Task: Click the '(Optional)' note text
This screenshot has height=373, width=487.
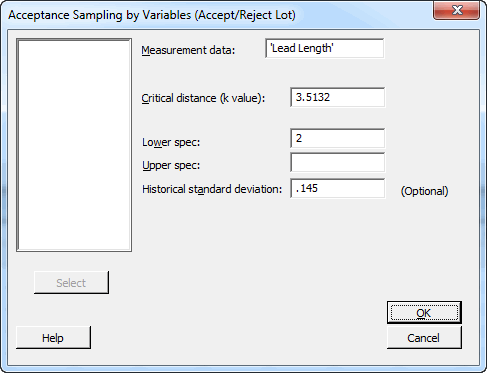Action: coord(424,191)
